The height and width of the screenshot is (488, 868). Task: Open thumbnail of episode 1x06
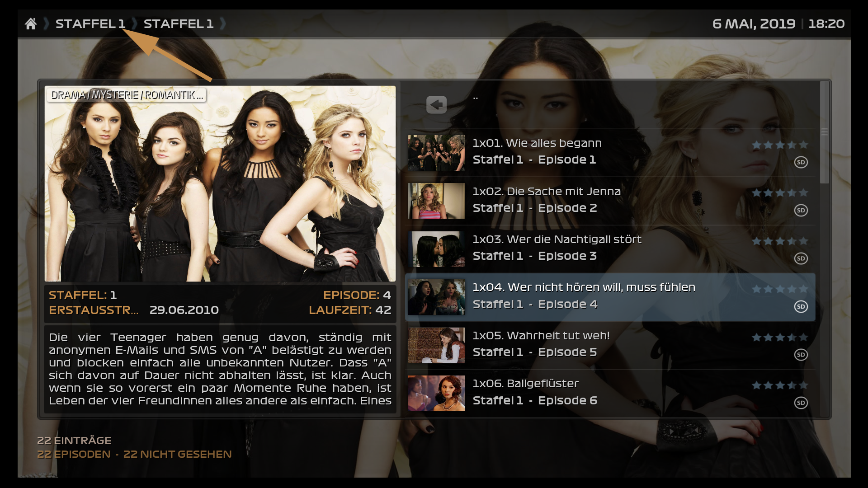click(436, 393)
